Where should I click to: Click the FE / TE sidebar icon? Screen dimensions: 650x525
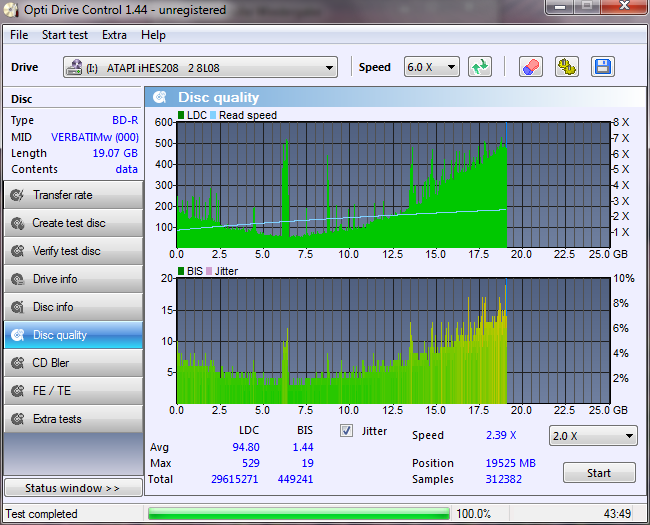(17, 391)
